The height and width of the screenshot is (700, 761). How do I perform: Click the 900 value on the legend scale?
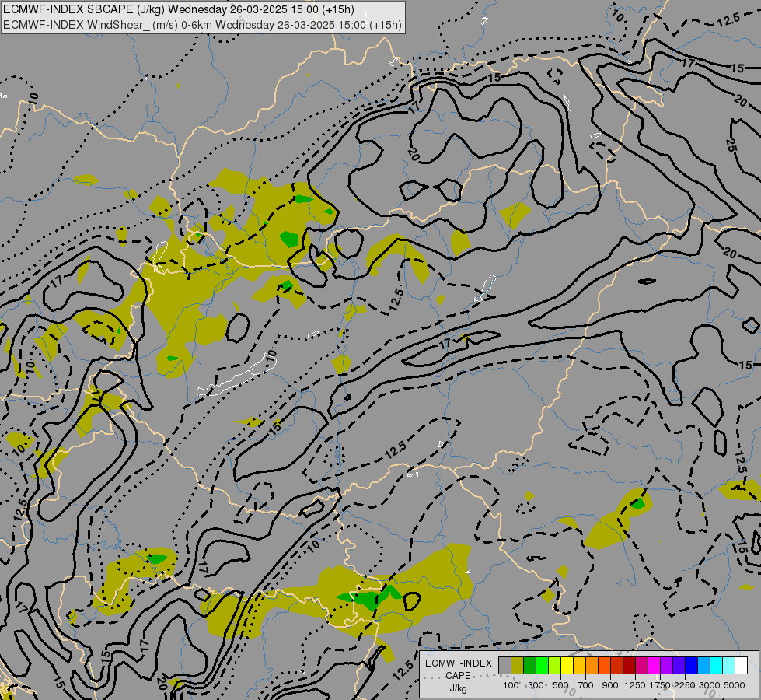click(610, 685)
